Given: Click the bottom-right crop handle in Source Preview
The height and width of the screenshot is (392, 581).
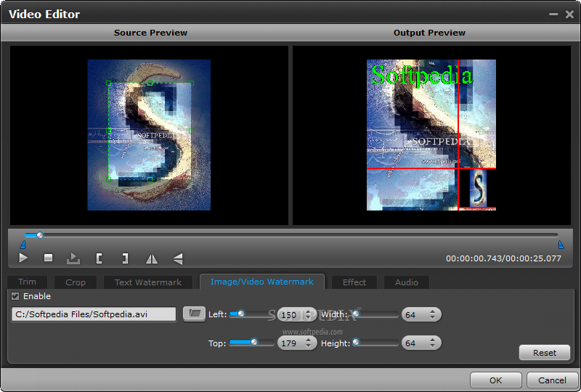Looking at the screenshot, I should click(x=191, y=179).
